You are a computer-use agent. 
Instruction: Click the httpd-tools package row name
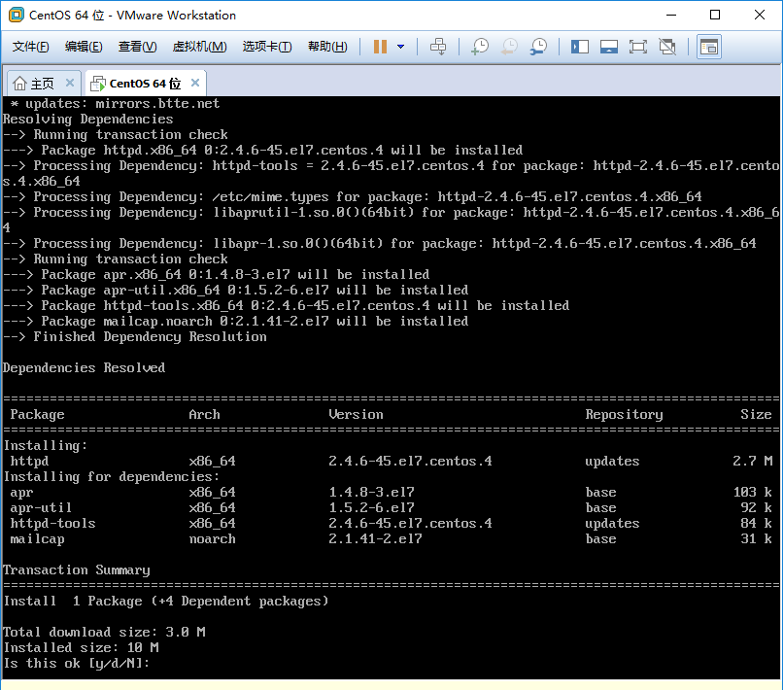(53, 524)
